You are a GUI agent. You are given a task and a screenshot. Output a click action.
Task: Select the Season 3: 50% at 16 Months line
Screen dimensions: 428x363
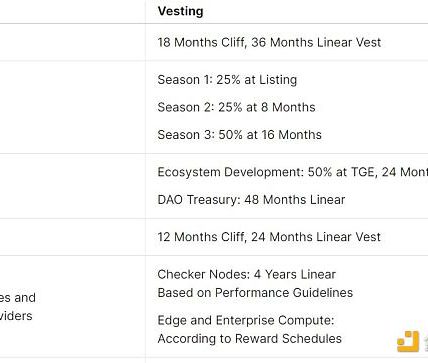tap(239, 135)
